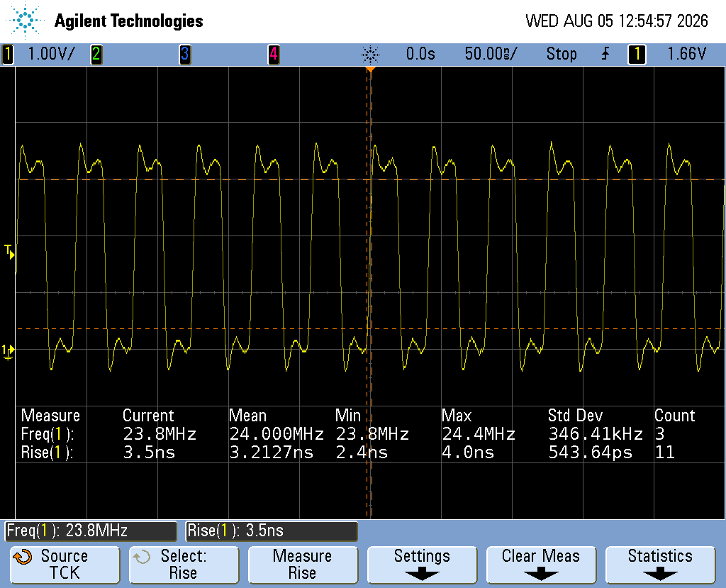726x588 pixels.
Task: Click the Rise(1): row label in statistics
Action: [48, 453]
